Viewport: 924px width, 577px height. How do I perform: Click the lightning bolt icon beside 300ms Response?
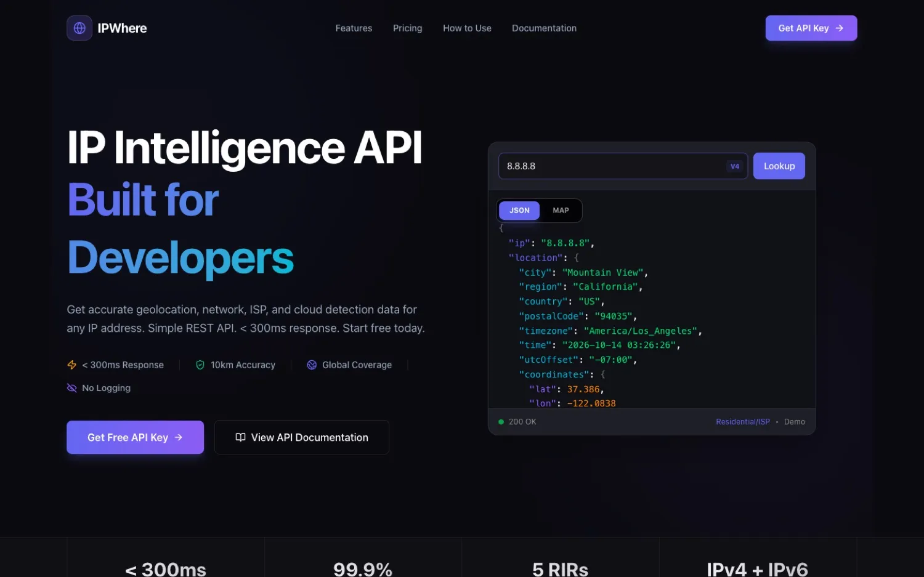coord(72,365)
